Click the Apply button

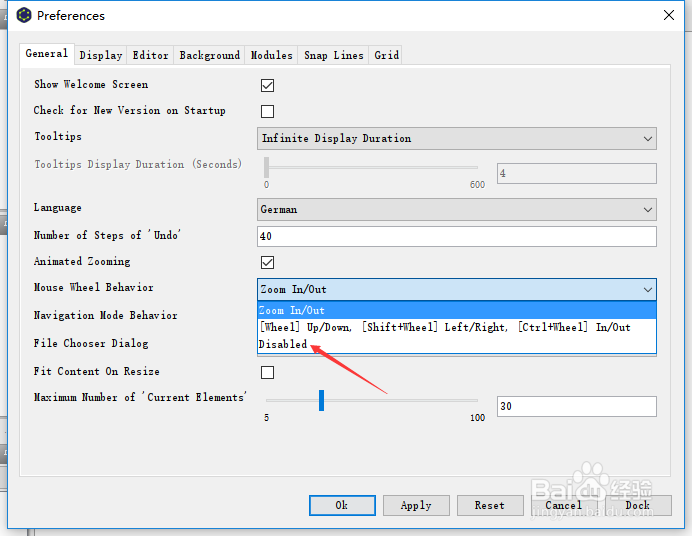tap(416, 505)
